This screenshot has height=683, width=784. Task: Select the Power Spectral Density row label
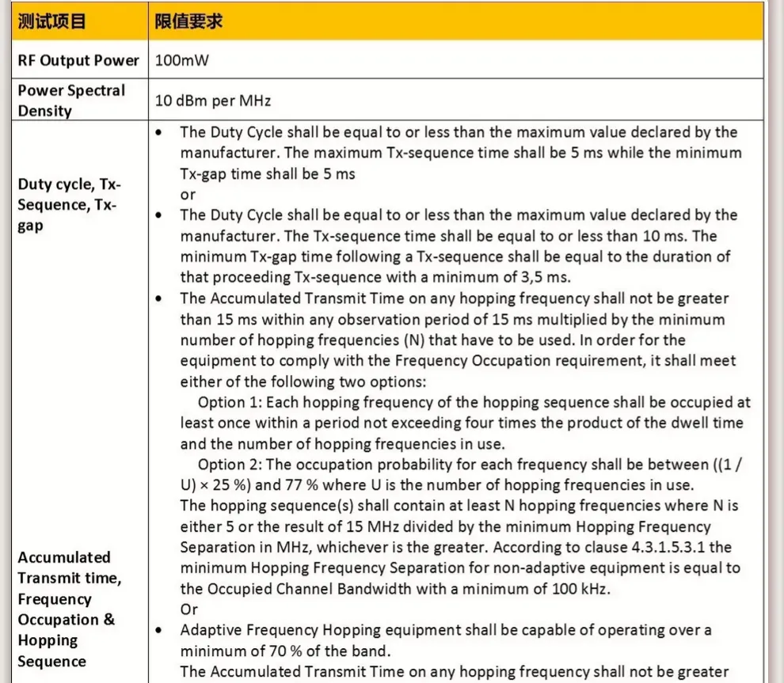pos(71,101)
